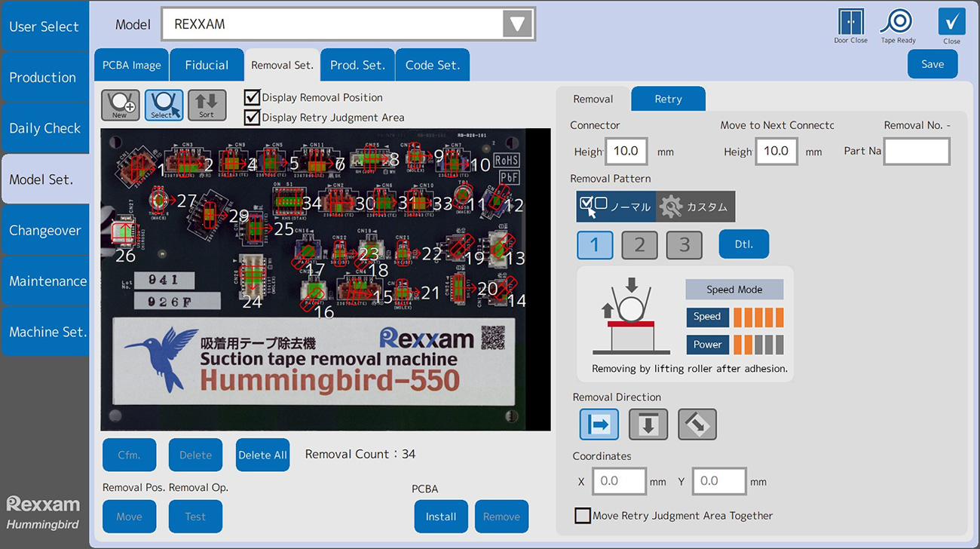Viewport: 980px width, 549px height.
Task: Click the Y coordinate input field
Action: pyautogui.click(x=719, y=481)
